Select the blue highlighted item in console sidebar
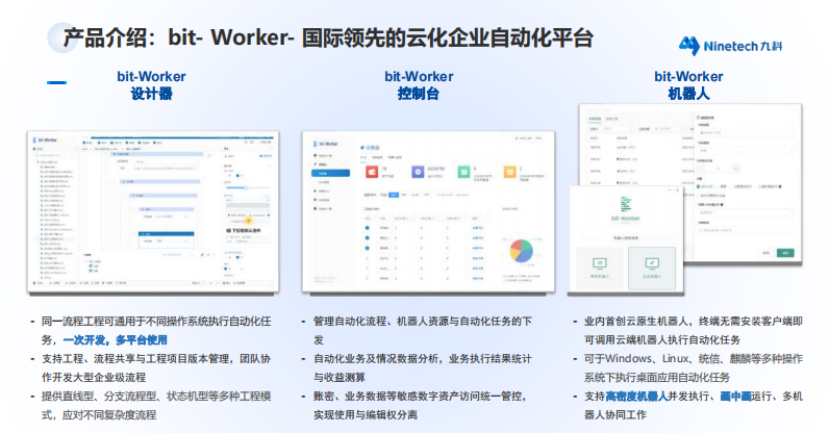This screenshot has height=434, width=831. tap(331, 173)
